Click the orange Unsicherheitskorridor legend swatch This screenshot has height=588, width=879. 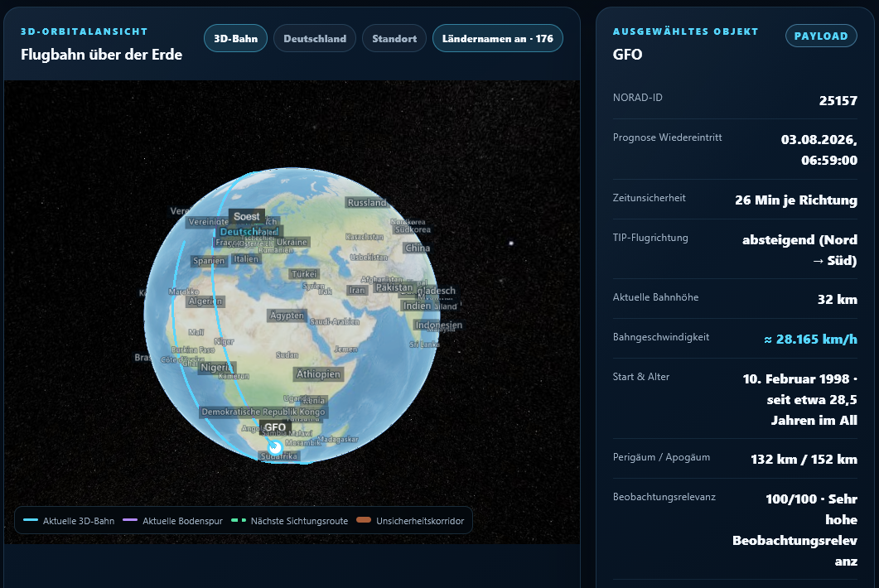[364, 520]
